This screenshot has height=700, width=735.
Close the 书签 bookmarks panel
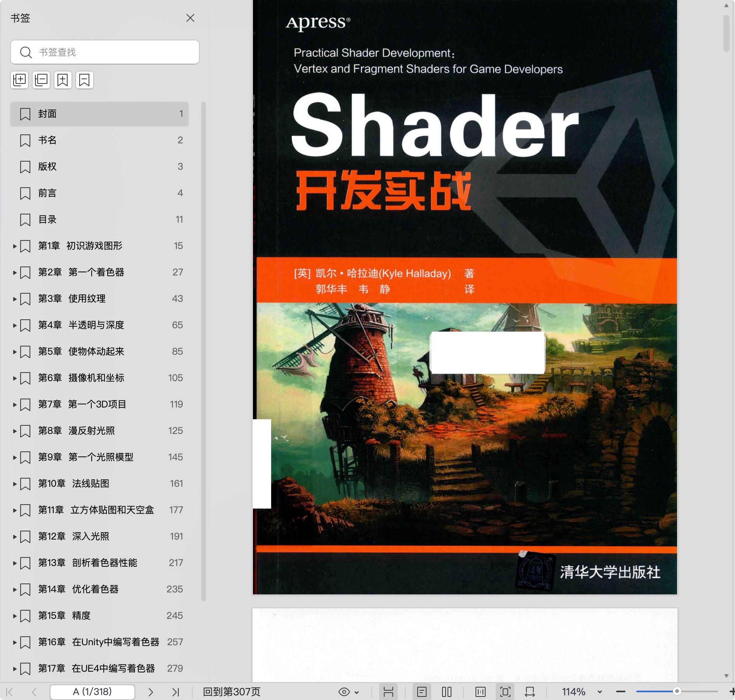[190, 18]
